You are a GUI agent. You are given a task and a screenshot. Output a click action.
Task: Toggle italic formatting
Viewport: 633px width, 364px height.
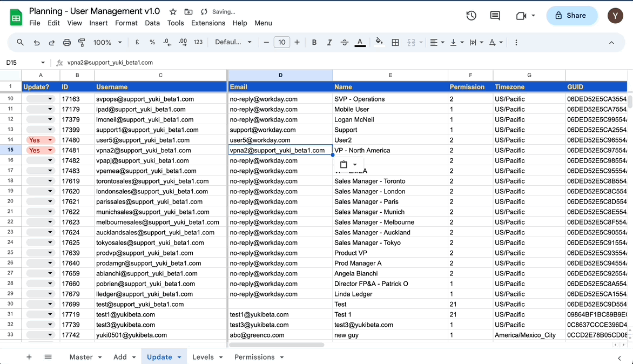pyautogui.click(x=329, y=43)
